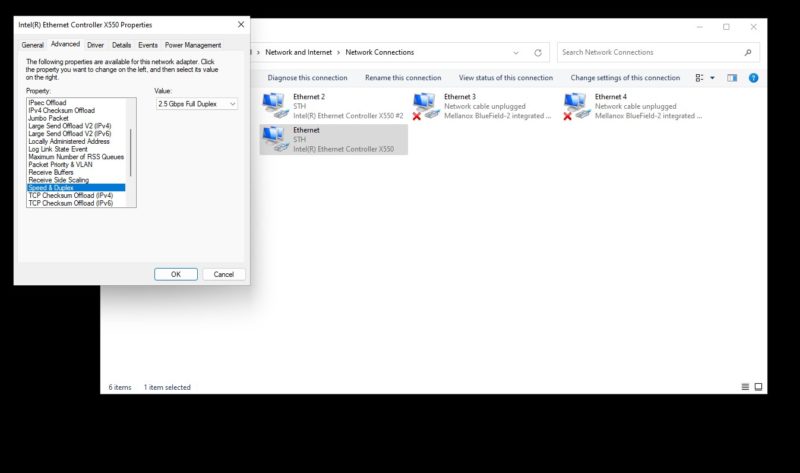The image size is (800, 473).
Task: Click Cancel in properties dialog
Action: tap(223, 274)
